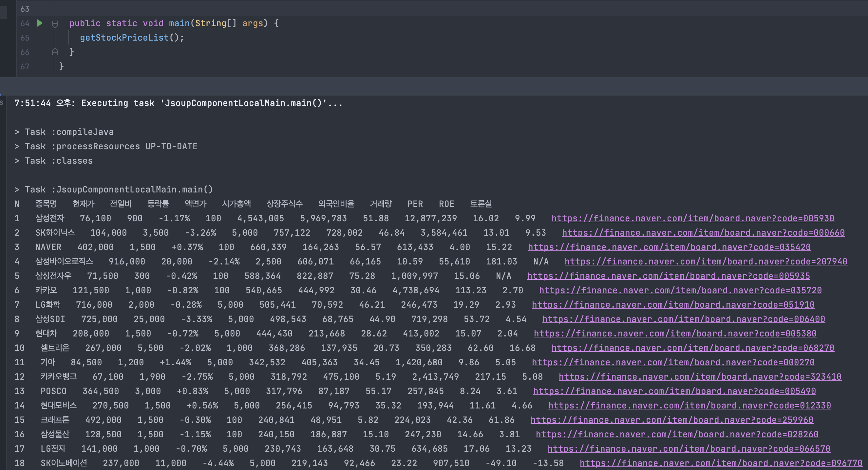The width and height of the screenshot is (868, 470).
Task: Click the divider bar between editor and console
Action: (434, 86)
